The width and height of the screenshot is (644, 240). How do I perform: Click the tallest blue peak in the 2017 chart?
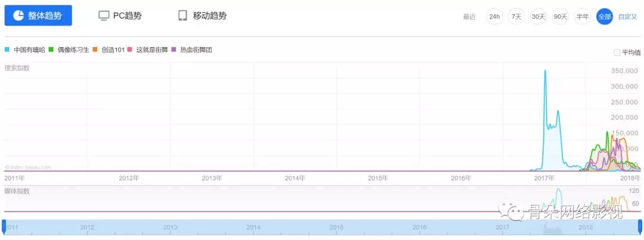coord(545,70)
